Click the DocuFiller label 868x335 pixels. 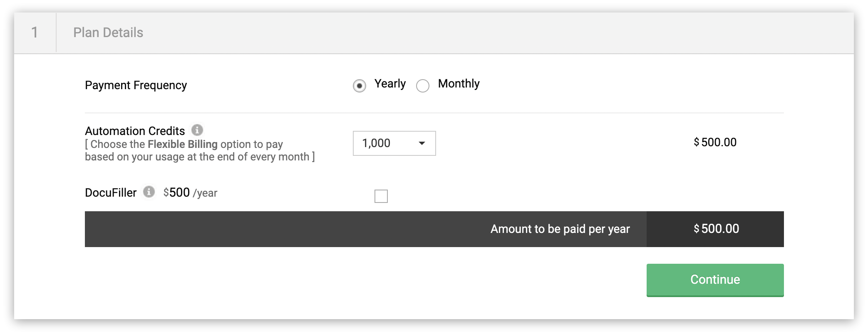pyautogui.click(x=111, y=192)
